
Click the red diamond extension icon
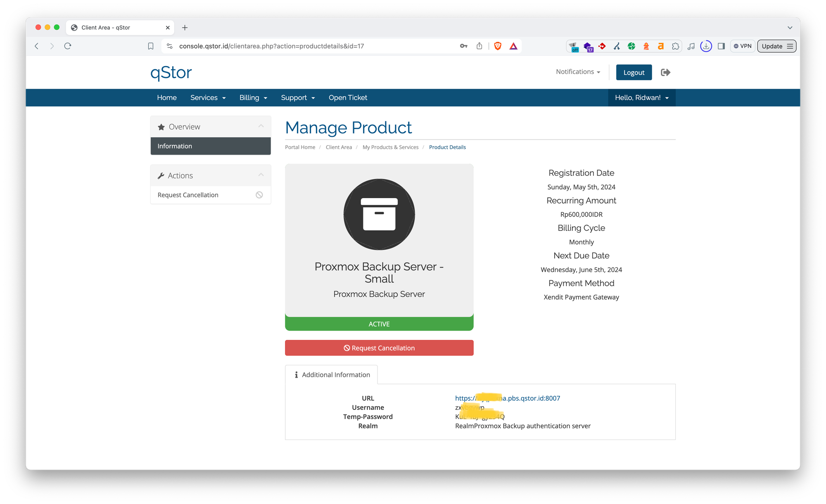(x=602, y=46)
